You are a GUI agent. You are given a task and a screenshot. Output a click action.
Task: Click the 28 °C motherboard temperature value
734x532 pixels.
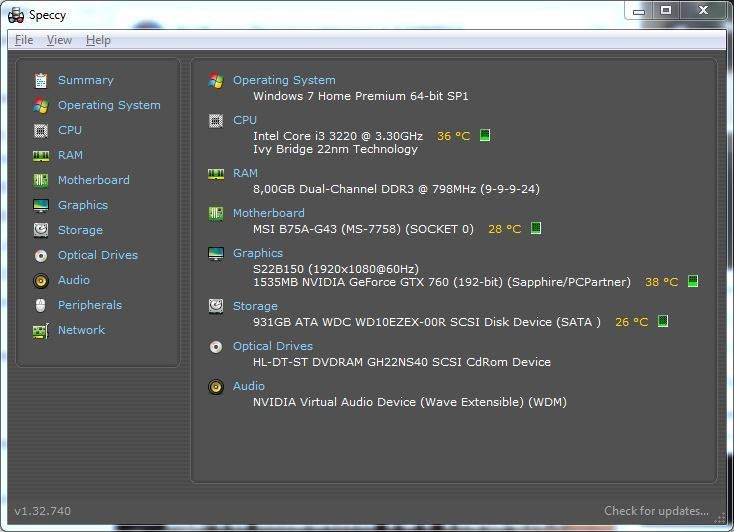pos(505,229)
